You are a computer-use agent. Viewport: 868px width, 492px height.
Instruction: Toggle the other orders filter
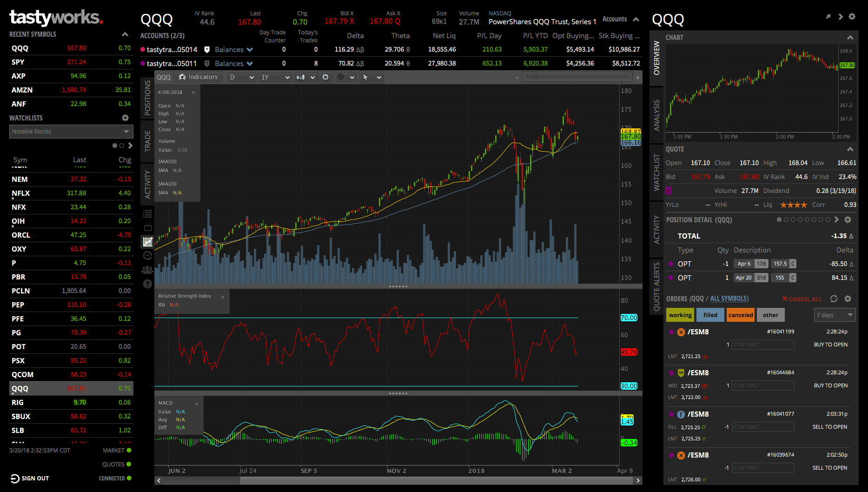771,315
